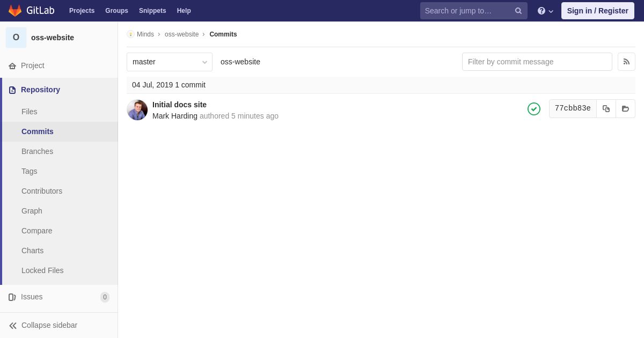This screenshot has height=338, width=644.
Task: Click the oss-website project avatar O
Action: [x=16, y=38]
